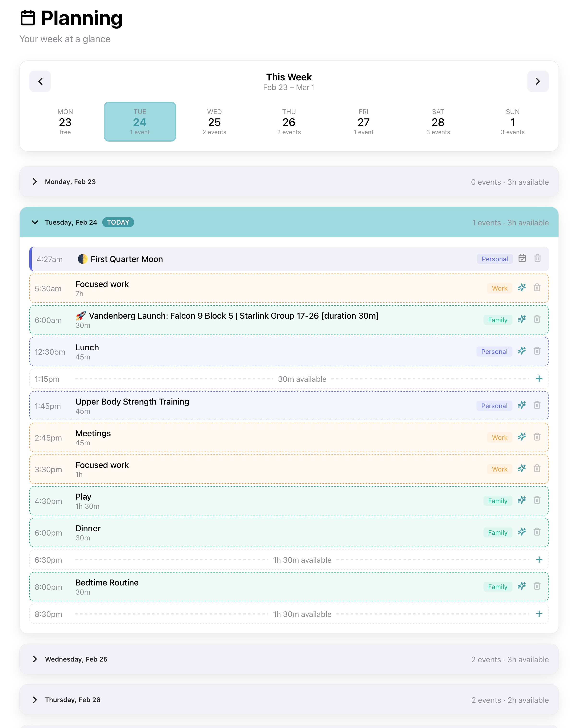Click the TODAY badge on Tuesday's header
583x728 pixels.
118,222
